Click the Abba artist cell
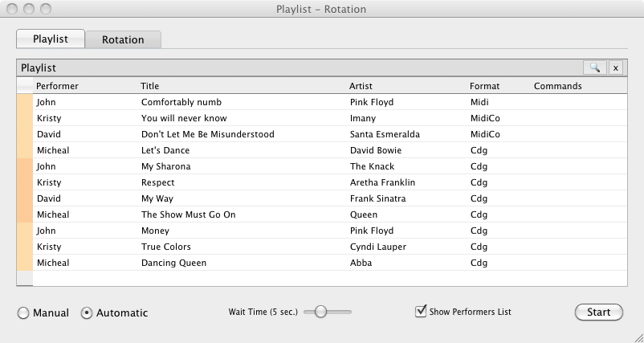This screenshot has height=343, width=644. [361, 263]
